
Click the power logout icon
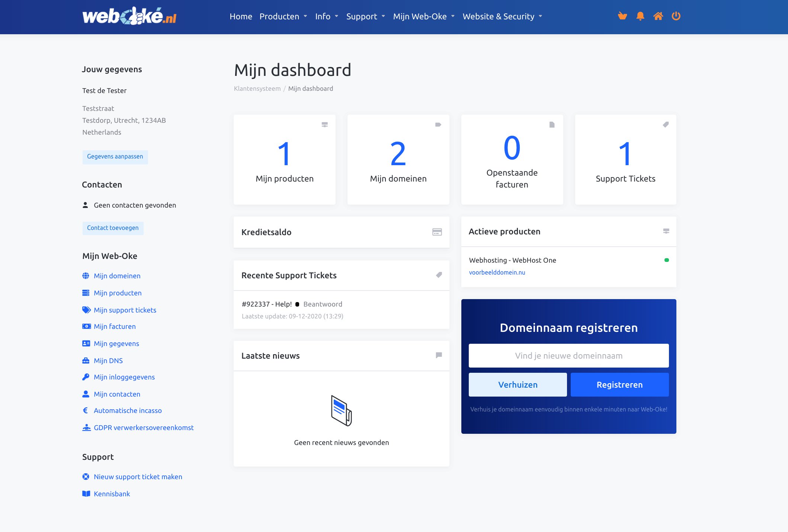tap(676, 16)
